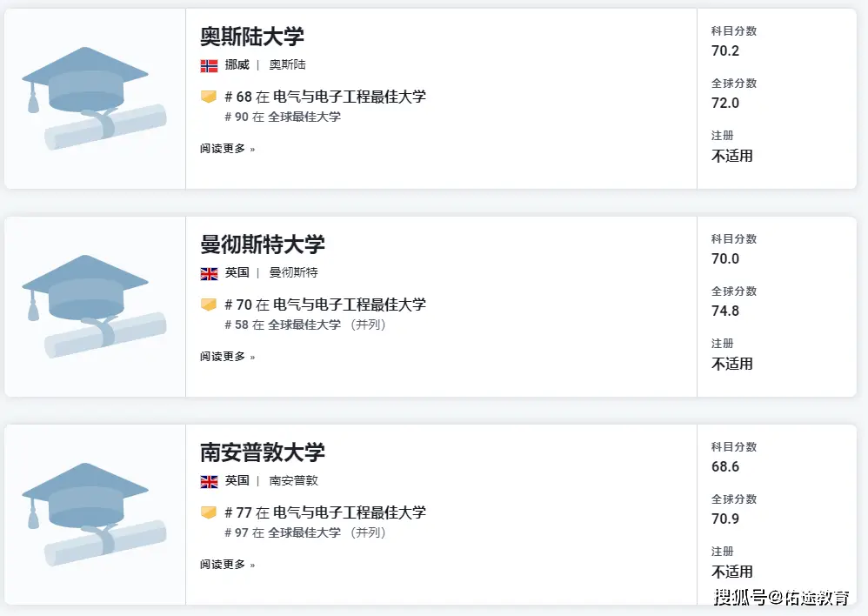Screen dimensions: 868x616
Task: Click the 74.8 全球分数 value for Manchester
Action: click(725, 311)
